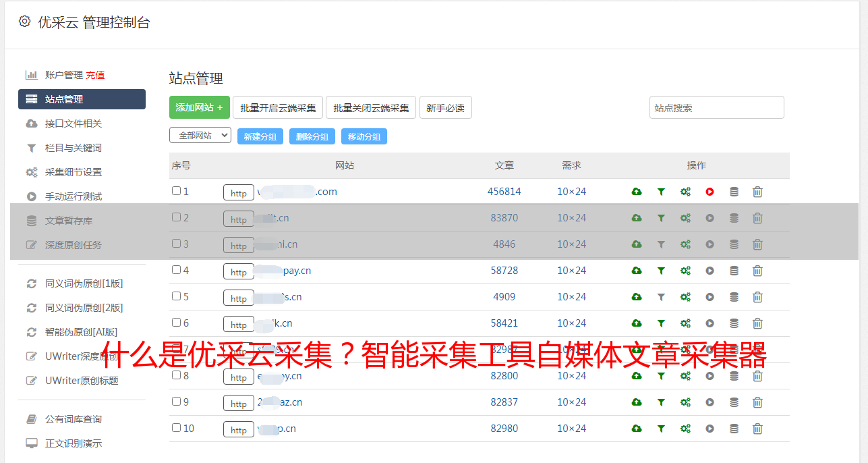This screenshot has height=463, width=868.
Task: Open the 新手必读 guide button
Action: pos(445,107)
